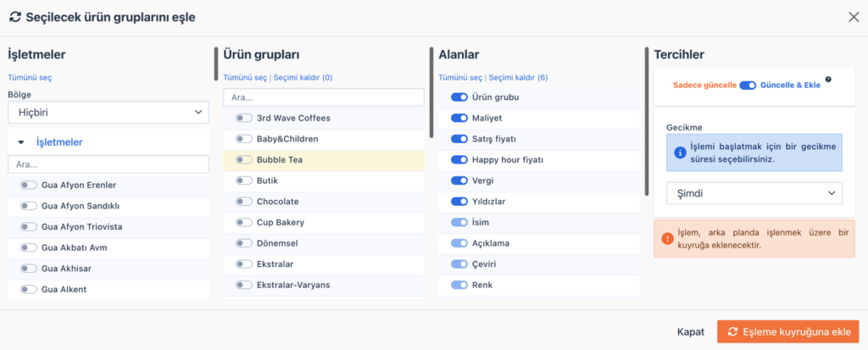This screenshot has width=868, height=350.
Task: Toggle Sadece güncelle / Güncelle & Ekle switch
Action: click(747, 86)
